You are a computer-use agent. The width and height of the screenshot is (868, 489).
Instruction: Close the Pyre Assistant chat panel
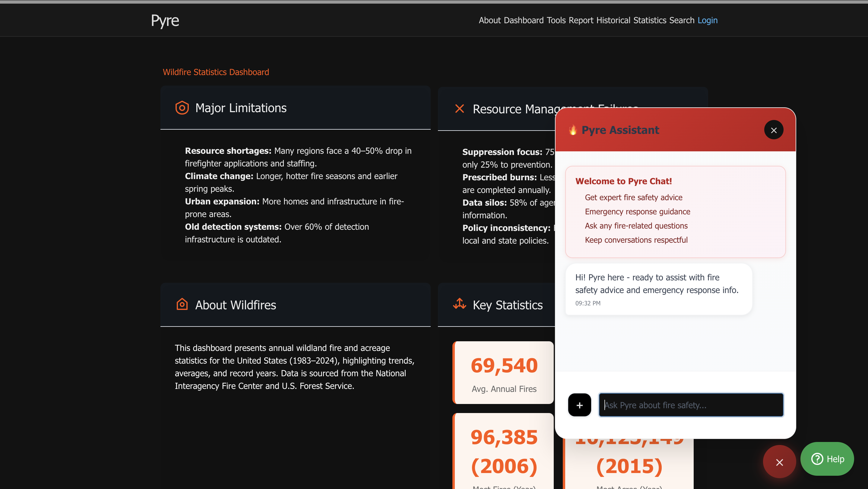(774, 130)
